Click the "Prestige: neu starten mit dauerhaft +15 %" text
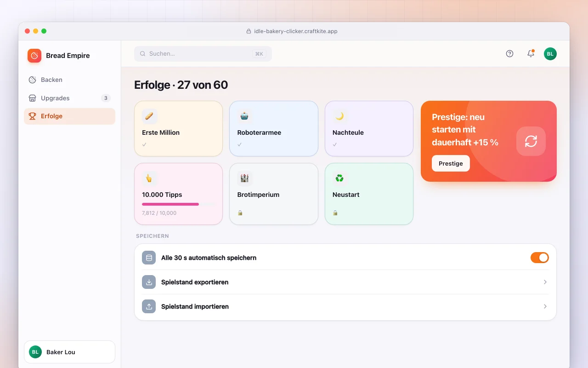 click(x=465, y=130)
